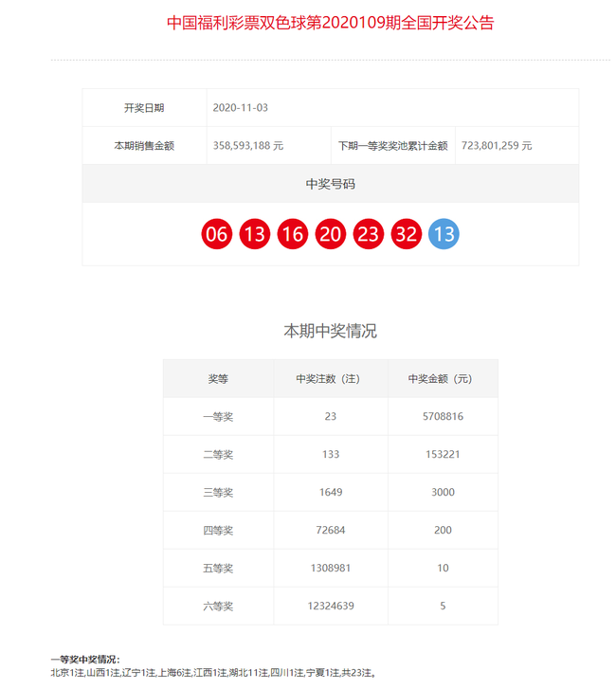Select sales amount 358,593,188 元

[x=248, y=145]
